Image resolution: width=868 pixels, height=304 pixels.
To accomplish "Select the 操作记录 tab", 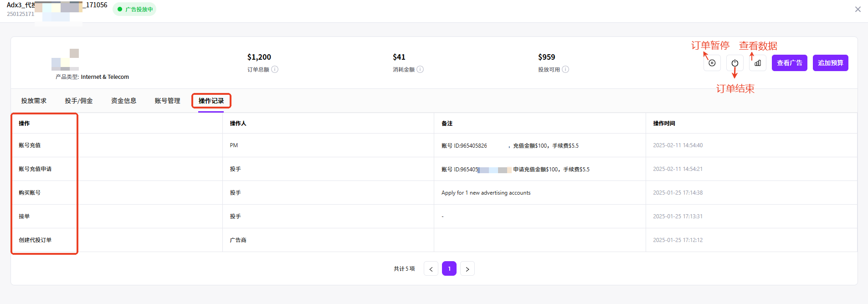I will (211, 101).
